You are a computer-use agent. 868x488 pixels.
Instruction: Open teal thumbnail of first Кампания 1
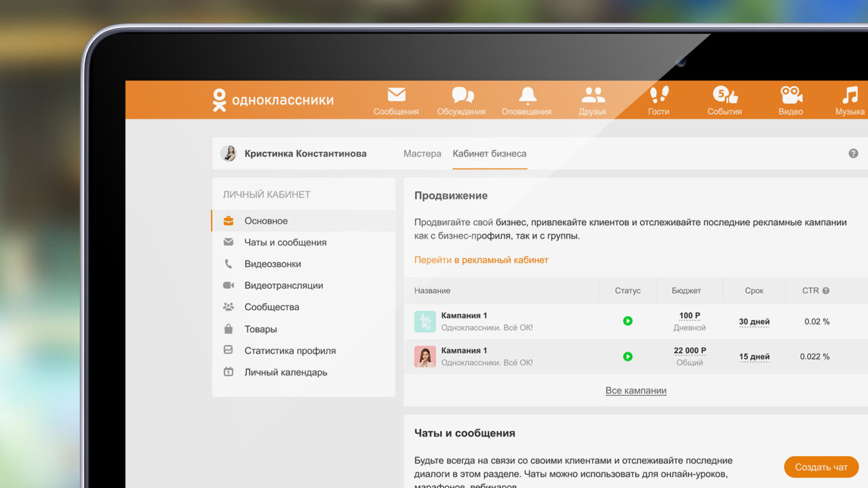(x=425, y=321)
